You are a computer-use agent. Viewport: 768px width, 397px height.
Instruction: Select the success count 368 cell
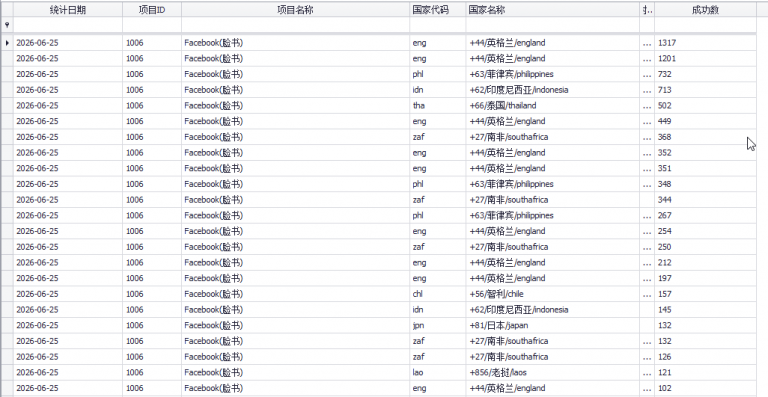(x=705, y=137)
